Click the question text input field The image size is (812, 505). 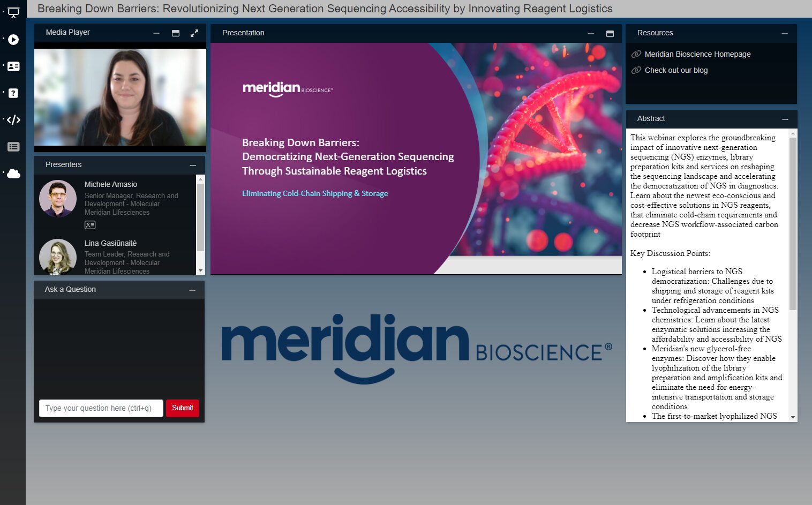101,408
